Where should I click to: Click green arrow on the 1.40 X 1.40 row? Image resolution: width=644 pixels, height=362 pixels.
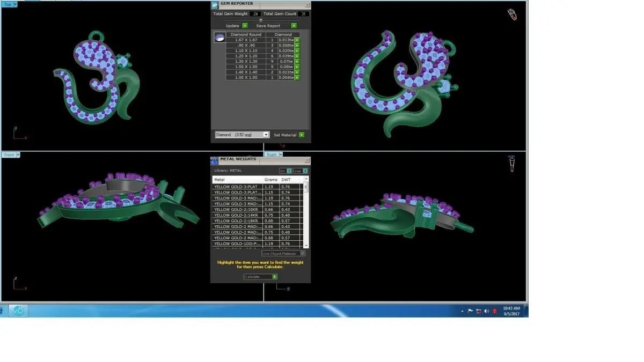pos(297,72)
